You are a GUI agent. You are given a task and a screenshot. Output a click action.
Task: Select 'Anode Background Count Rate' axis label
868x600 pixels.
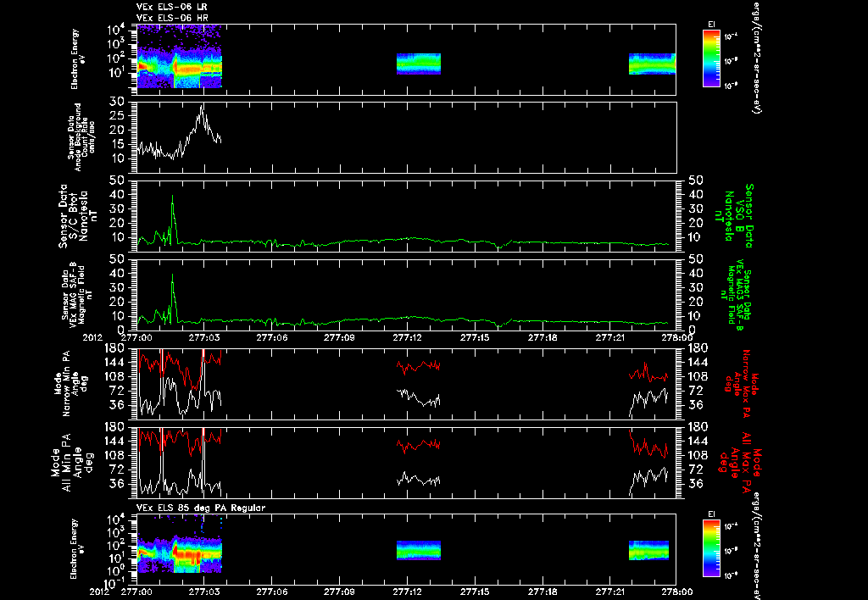(x=82, y=137)
